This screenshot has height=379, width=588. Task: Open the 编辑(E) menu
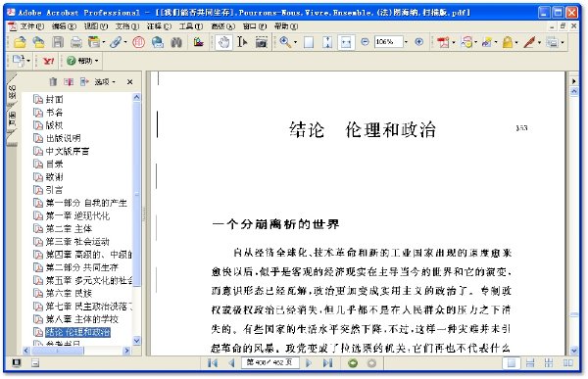[64, 26]
